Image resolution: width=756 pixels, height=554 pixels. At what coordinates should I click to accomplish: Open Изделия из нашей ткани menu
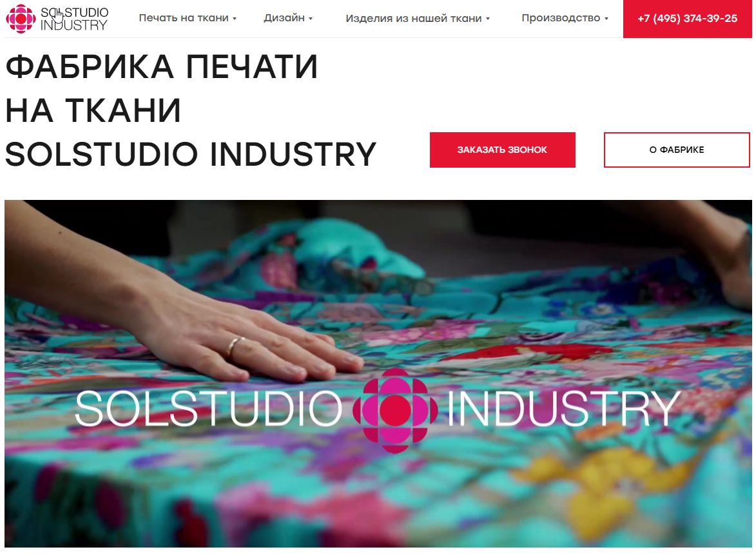coord(414,18)
